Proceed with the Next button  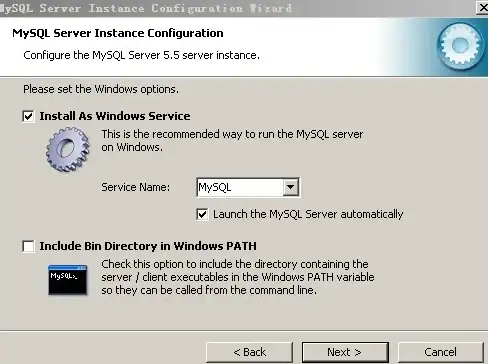coord(345,352)
